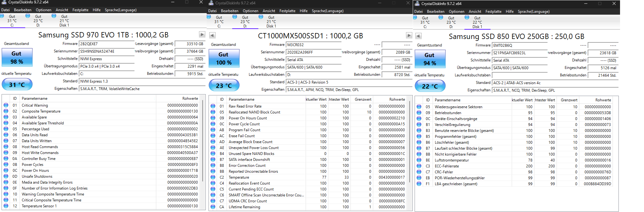The image size is (644, 212).
Task: Click status icon for Temperature Sensor 1 row
Action: pyautogui.click(x=6, y=206)
